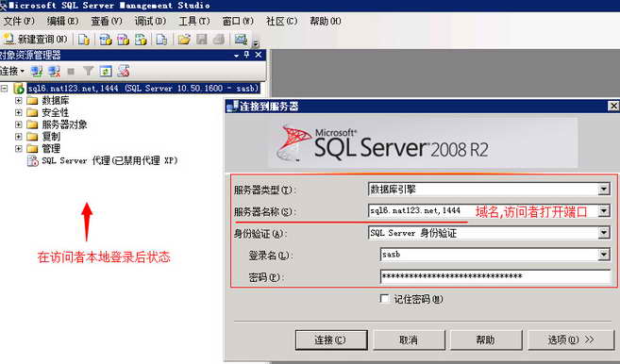Click the red-marked icon right of Refresh
The image size is (620, 364).
[123, 71]
